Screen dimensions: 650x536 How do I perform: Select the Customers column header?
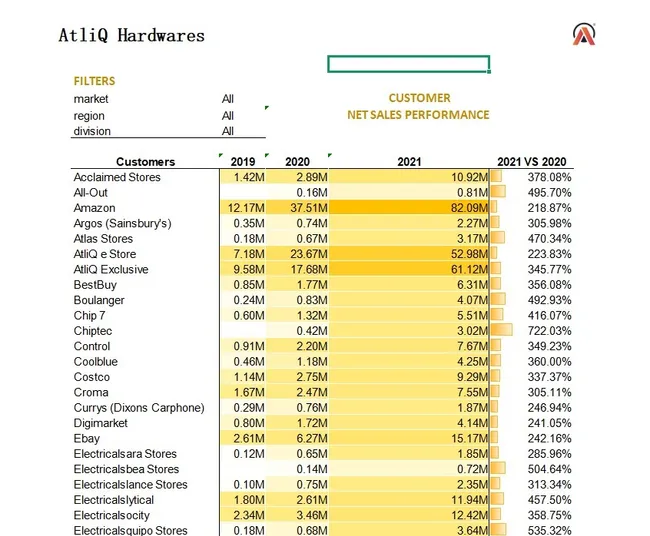[x=146, y=162]
